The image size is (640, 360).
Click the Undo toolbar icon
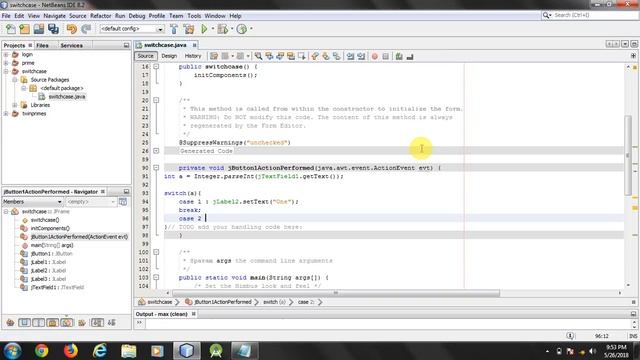click(x=72, y=29)
